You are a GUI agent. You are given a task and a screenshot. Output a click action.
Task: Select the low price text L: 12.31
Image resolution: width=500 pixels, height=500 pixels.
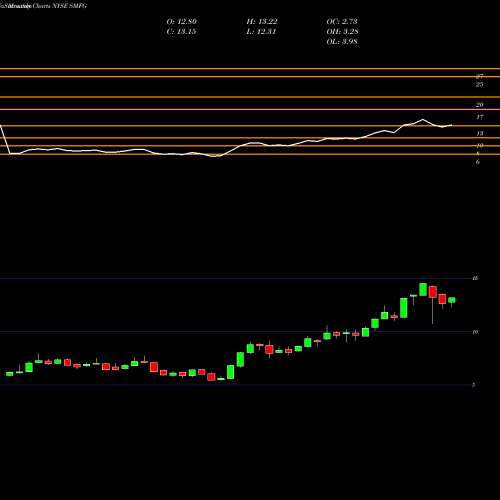261,32
